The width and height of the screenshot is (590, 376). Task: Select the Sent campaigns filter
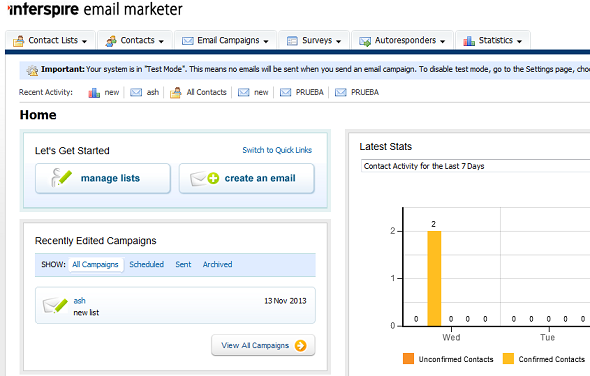[x=183, y=265]
